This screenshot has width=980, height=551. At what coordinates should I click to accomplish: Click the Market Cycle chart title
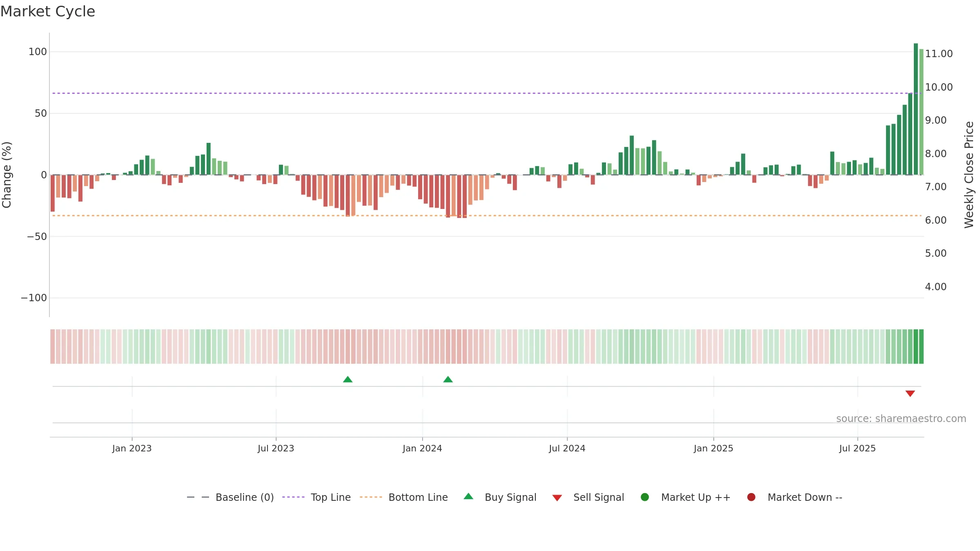(x=48, y=11)
